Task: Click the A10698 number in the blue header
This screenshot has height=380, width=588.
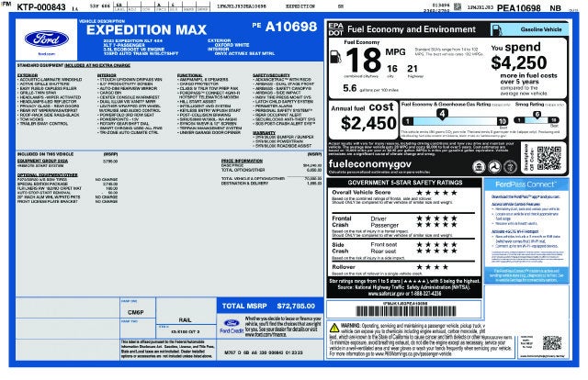Action: [291, 27]
